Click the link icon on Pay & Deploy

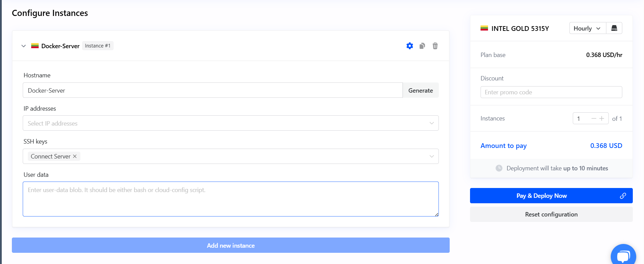[623, 196]
